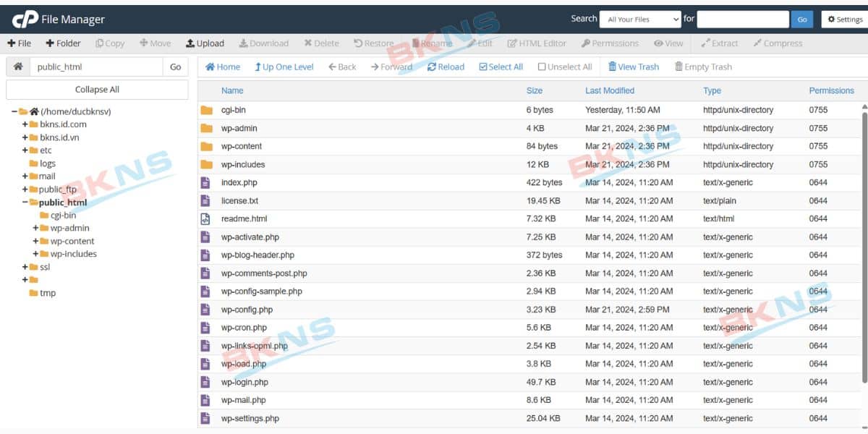Viewport: 868px width, 434px height.
Task: Click the +Folder toolbar item
Action: pos(63,43)
